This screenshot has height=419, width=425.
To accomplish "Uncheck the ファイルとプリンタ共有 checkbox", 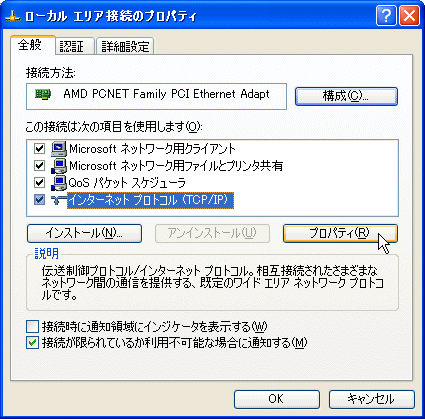I will coord(39,165).
